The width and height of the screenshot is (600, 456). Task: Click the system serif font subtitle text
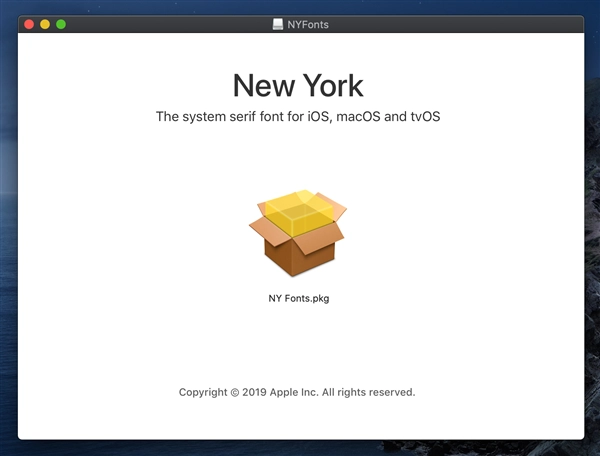298,116
